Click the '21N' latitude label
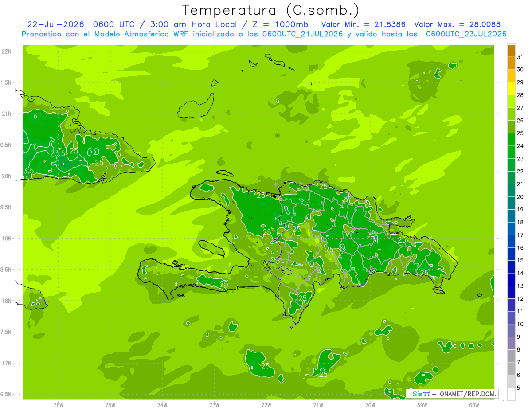The height and width of the screenshot is (411, 532). [7, 114]
